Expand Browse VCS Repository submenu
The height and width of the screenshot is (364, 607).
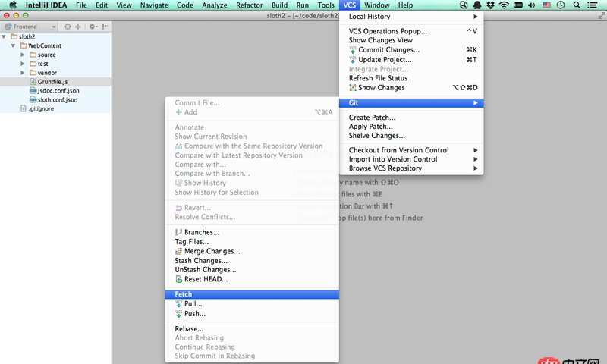tap(411, 168)
